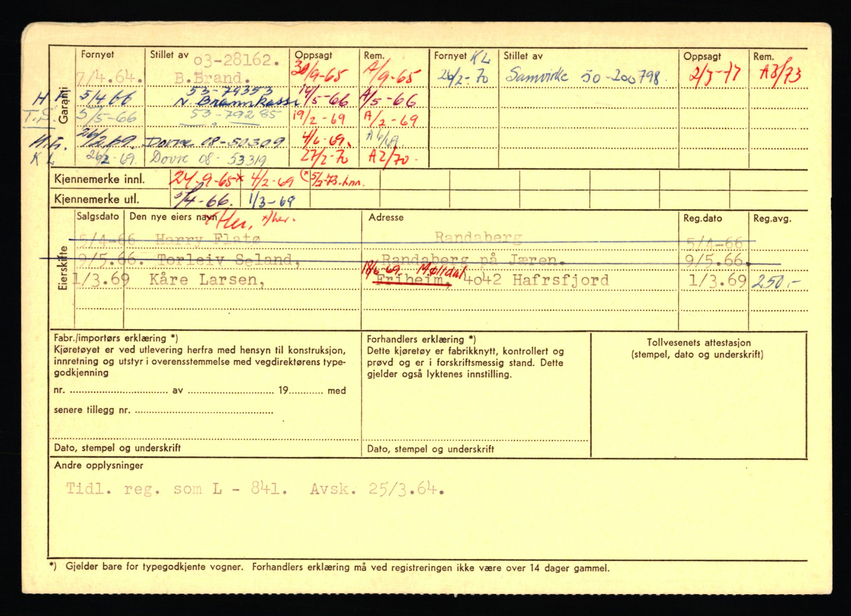Viewport: 851px width, 616px height.
Task: Click the red date '19/2-69'
Action: click(319, 119)
